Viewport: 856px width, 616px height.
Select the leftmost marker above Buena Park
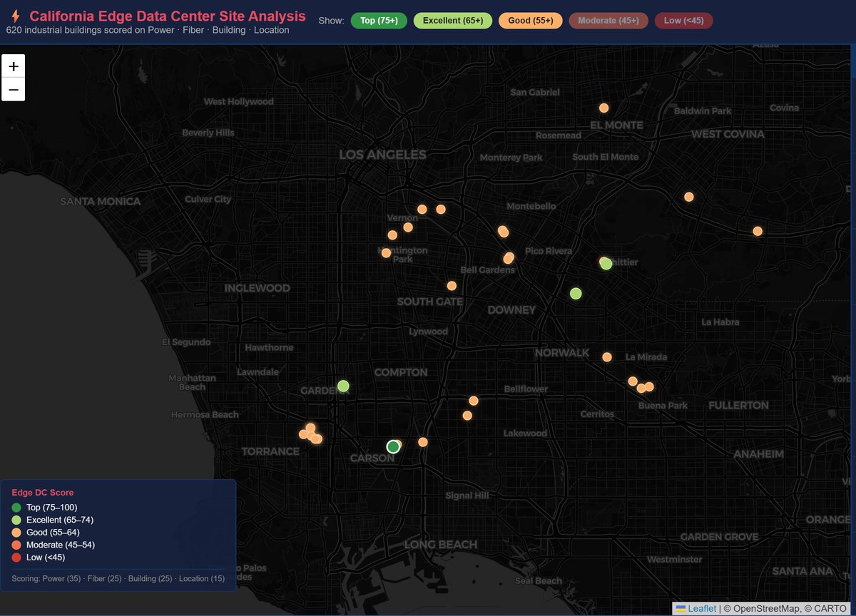(x=632, y=381)
